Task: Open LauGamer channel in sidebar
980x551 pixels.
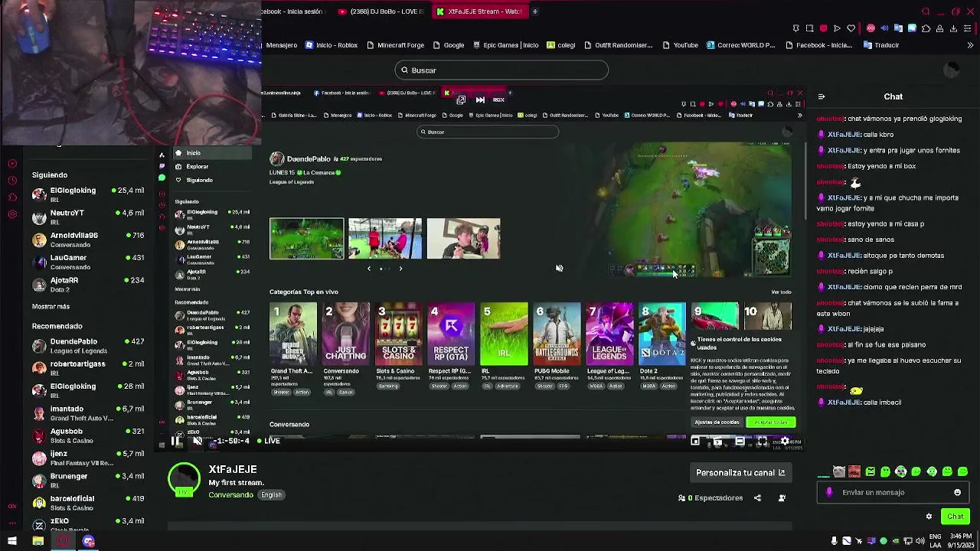Action: pyautogui.click(x=87, y=262)
